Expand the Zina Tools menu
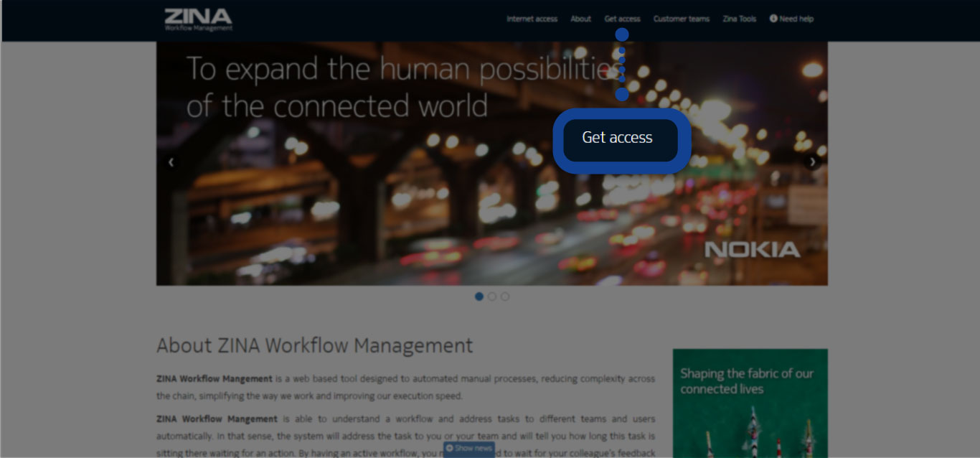980x458 pixels. click(x=739, y=19)
